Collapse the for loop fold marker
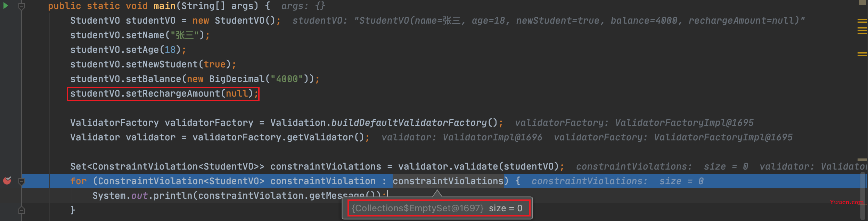This screenshot has height=221, width=868. pos(22,181)
